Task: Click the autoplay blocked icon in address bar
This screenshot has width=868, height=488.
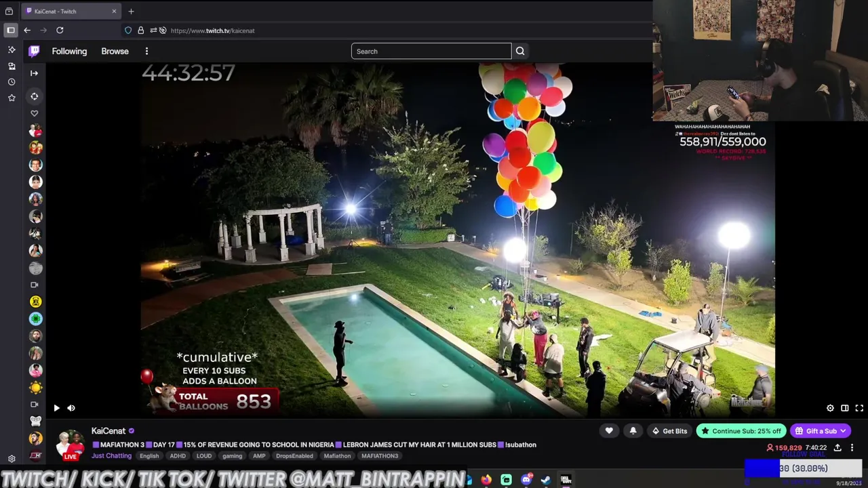Action: coord(163,30)
